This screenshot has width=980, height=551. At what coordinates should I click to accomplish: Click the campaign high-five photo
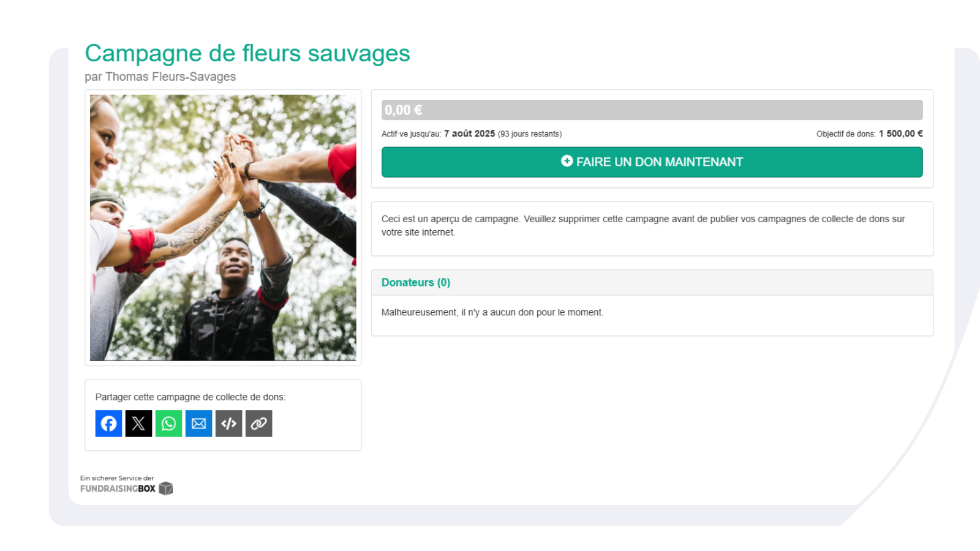[223, 228]
